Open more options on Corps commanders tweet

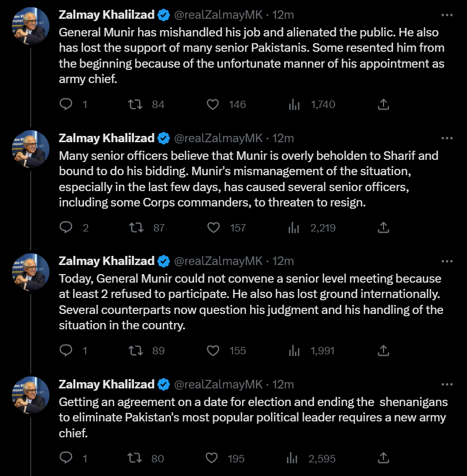447,138
